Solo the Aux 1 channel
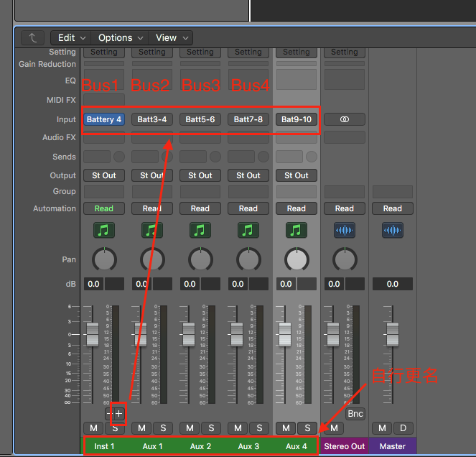This screenshot has width=476, height=457. [x=163, y=428]
